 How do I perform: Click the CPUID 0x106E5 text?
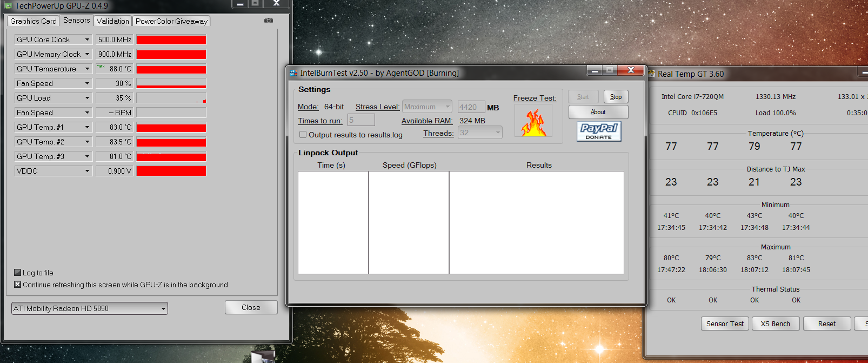(x=692, y=113)
